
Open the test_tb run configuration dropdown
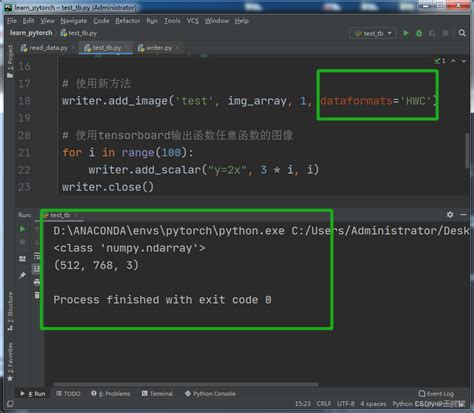[x=373, y=33]
